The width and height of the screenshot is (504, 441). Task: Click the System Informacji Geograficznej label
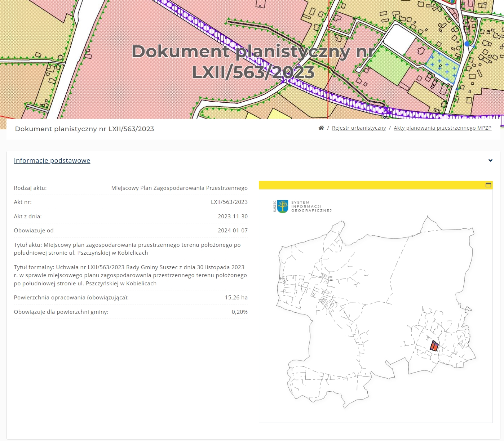pos(311,206)
